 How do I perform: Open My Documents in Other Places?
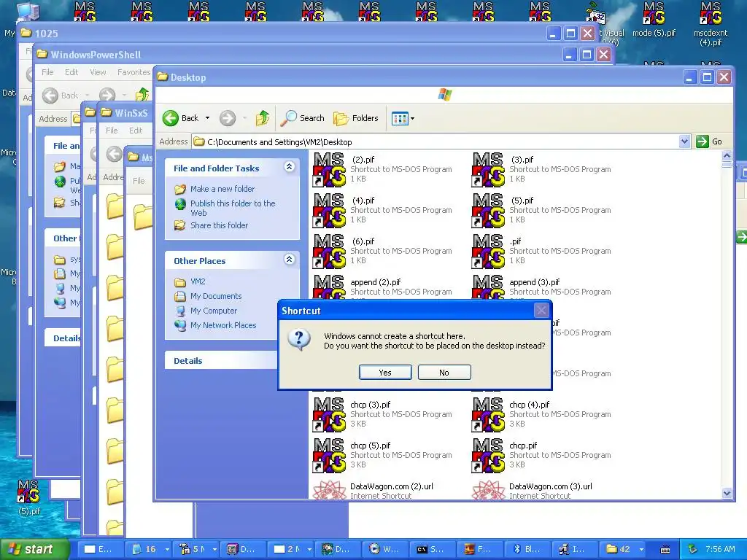tap(216, 296)
